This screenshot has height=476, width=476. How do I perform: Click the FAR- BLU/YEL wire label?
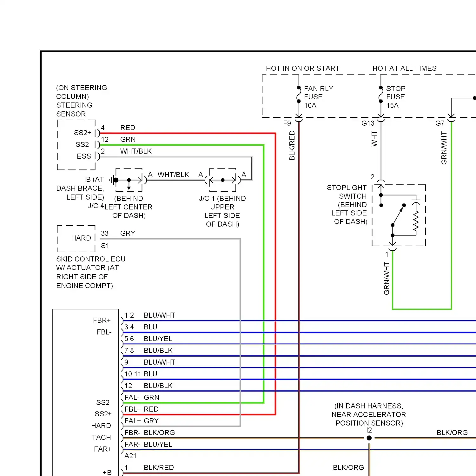[x=149, y=444]
